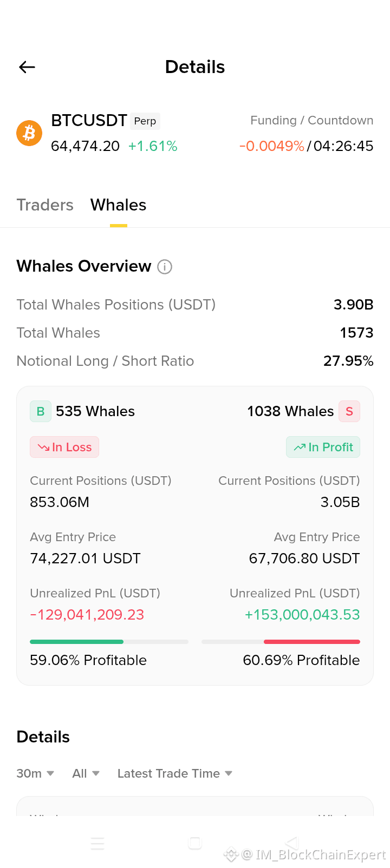Switch to the Traders tab

point(45,205)
